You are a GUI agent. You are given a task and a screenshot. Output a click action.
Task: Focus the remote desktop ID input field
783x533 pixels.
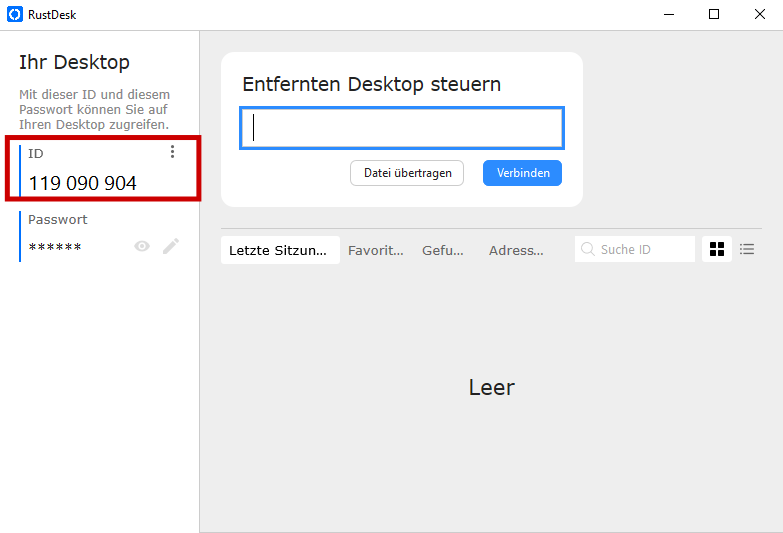click(402, 128)
